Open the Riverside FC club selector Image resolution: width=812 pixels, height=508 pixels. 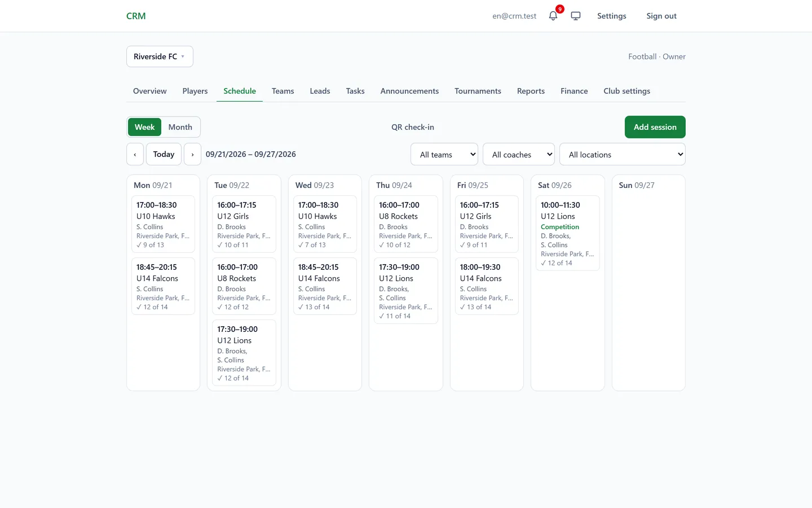[160, 56]
